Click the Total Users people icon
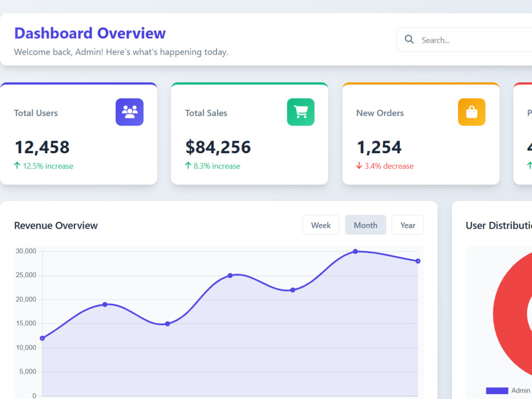532x399 pixels. pos(129,112)
